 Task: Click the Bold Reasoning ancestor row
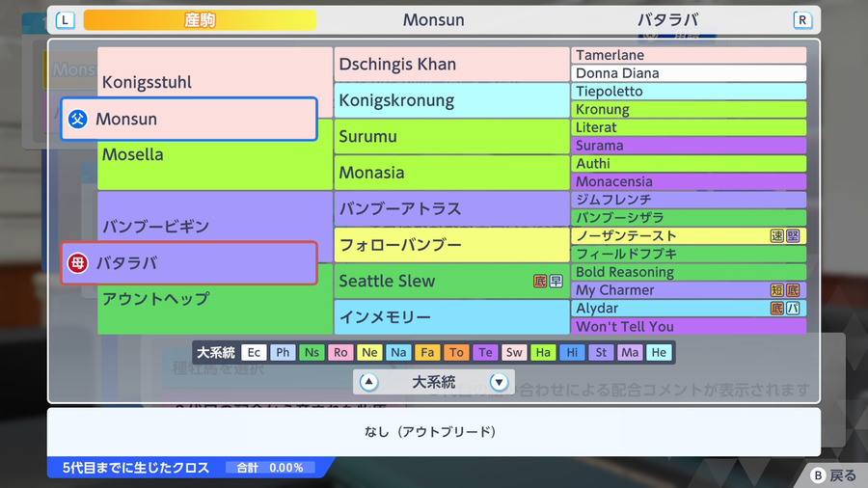pyautogui.click(x=689, y=272)
